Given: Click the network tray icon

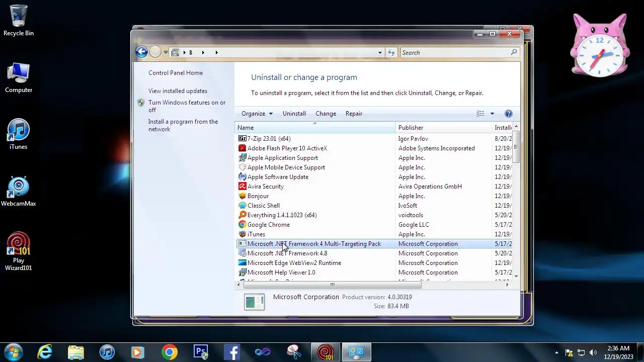Looking at the screenshot, I should point(581,352).
